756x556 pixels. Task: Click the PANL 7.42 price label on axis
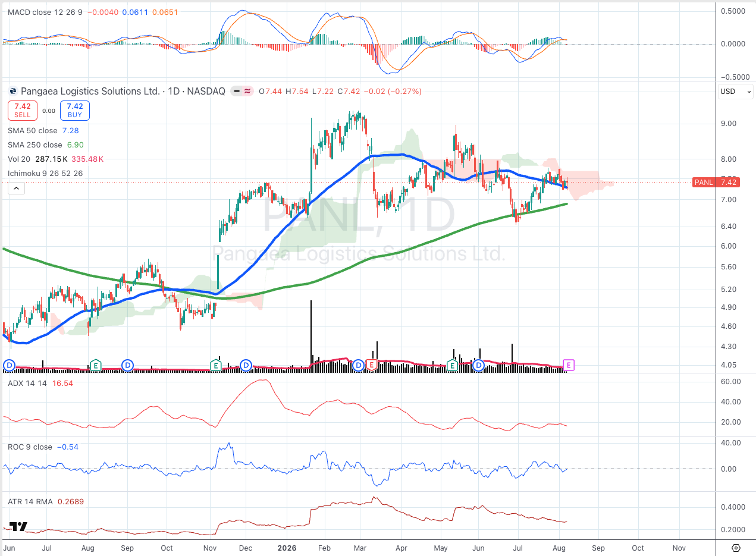pos(716,183)
